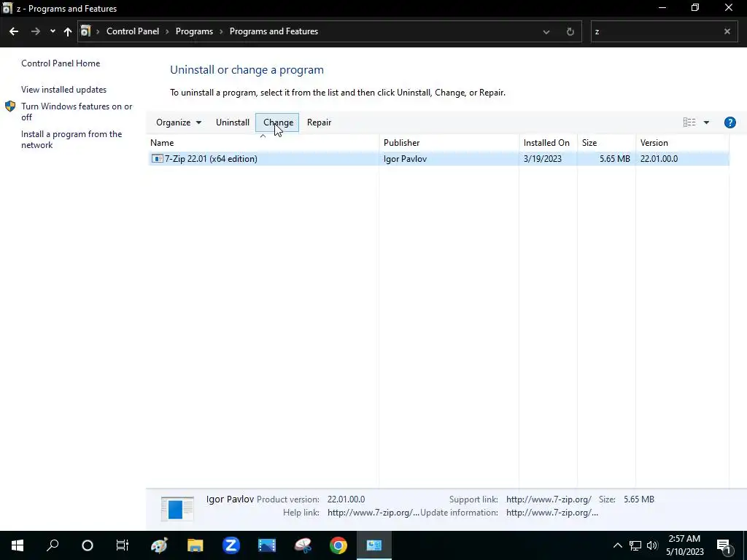Open help with the question mark icon

point(729,122)
